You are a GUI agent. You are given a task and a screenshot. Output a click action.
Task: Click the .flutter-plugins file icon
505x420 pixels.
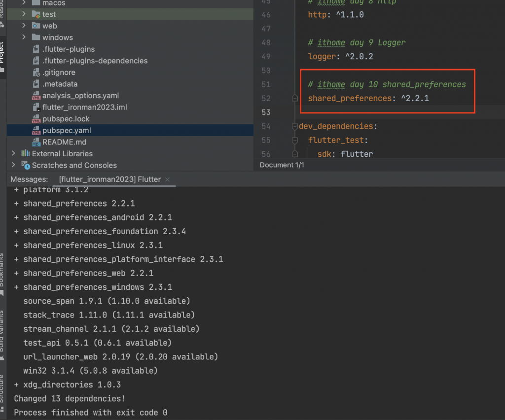point(36,49)
